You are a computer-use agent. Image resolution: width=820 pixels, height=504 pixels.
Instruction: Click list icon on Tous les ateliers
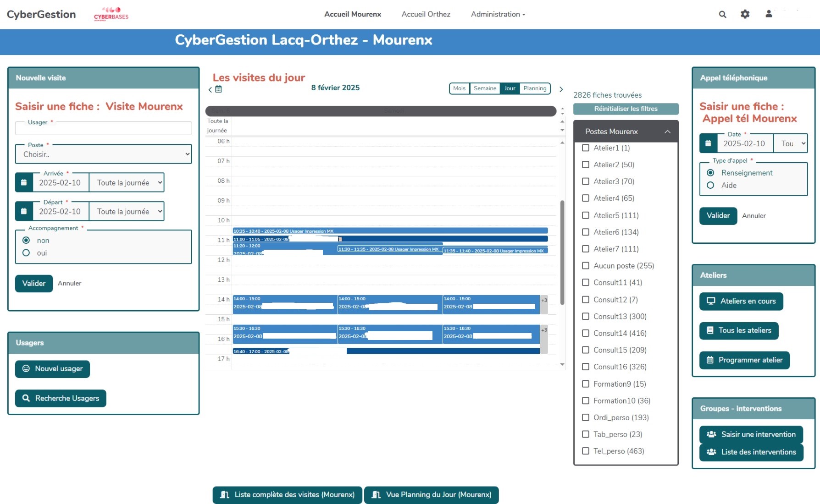710,330
